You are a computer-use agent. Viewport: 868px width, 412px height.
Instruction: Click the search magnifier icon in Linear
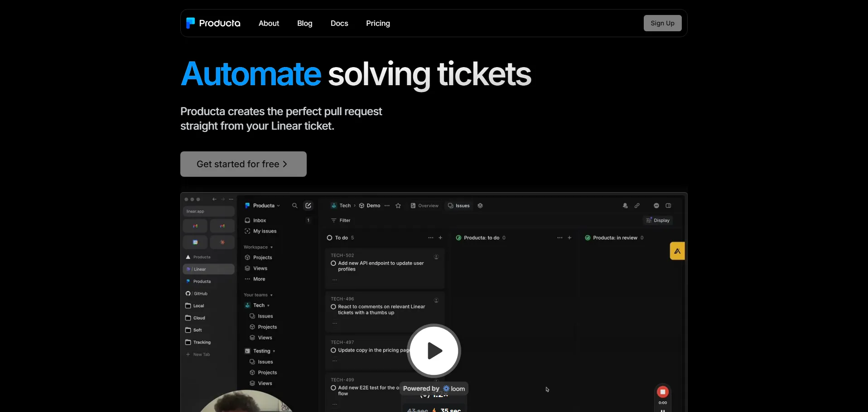pos(294,206)
